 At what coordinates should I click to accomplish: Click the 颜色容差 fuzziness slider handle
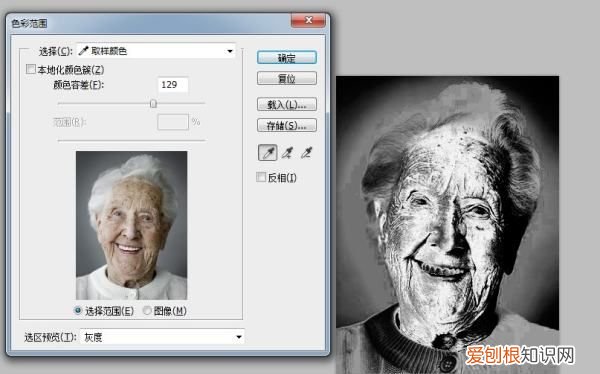[153, 103]
